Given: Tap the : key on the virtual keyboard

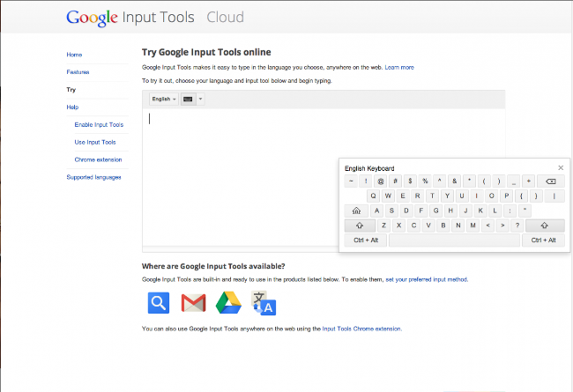Looking at the screenshot, I should click(x=510, y=211).
